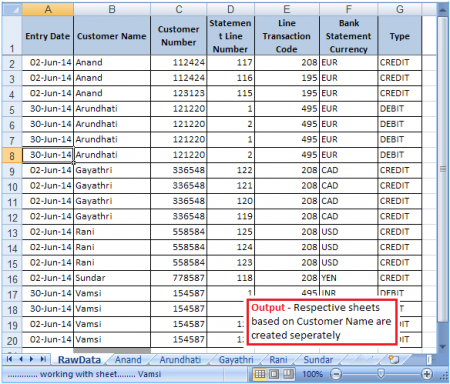Select cell G3 CREDIT
450x384 pixels.
(400, 78)
